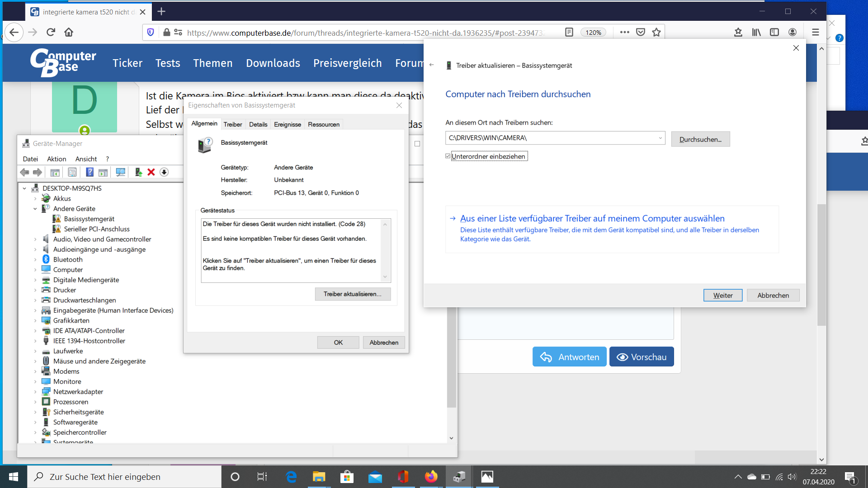This screenshot has height=488, width=868.
Task: Toggle 'Unterordner einbeziehen' checkbox
Action: [448, 156]
